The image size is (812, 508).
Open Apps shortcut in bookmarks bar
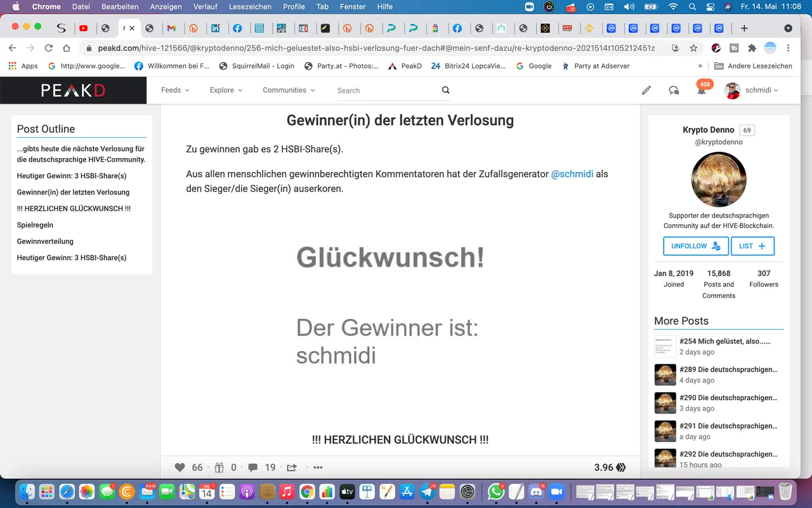[23, 66]
